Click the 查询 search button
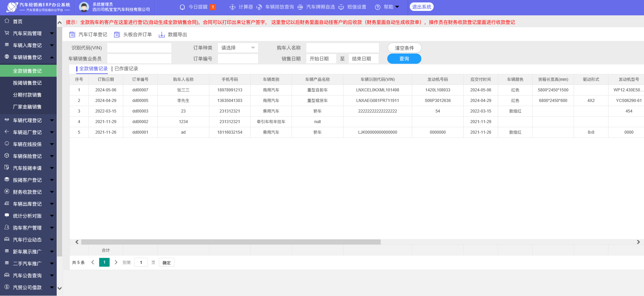644x296 pixels. [404, 59]
